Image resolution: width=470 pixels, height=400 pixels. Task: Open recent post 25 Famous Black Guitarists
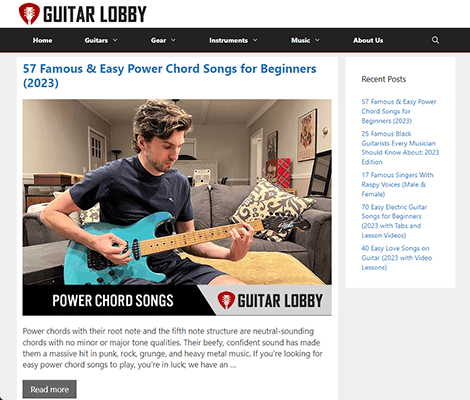tap(400, 148)
